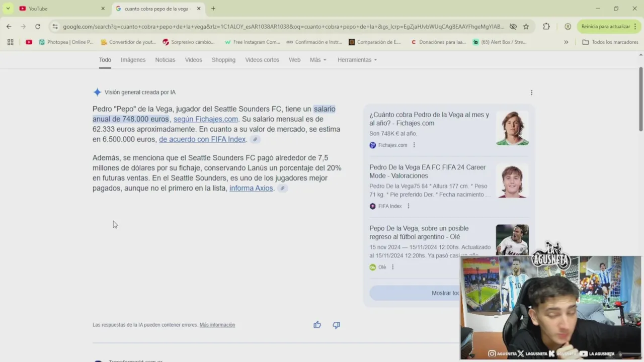This screenshot has width=644, height=362.
Task: Bookmark this page with the star icon
Action: coord(526,27)
